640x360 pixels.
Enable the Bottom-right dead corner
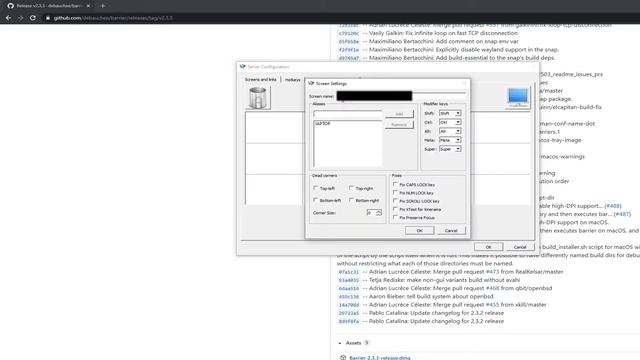coord(351,200)
